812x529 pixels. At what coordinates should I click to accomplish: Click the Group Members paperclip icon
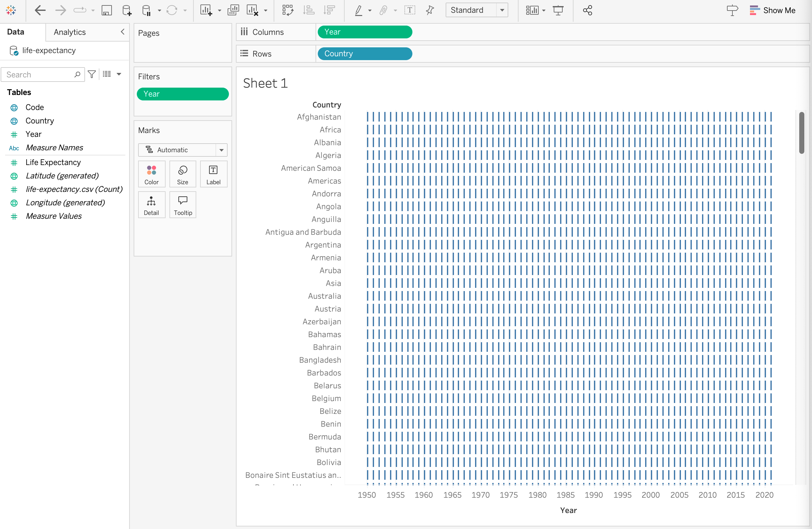384,10
